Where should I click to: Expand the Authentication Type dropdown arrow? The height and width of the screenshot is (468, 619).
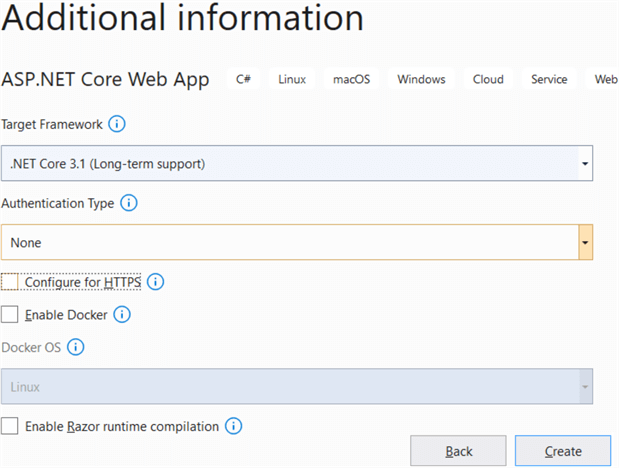(585, 242)
